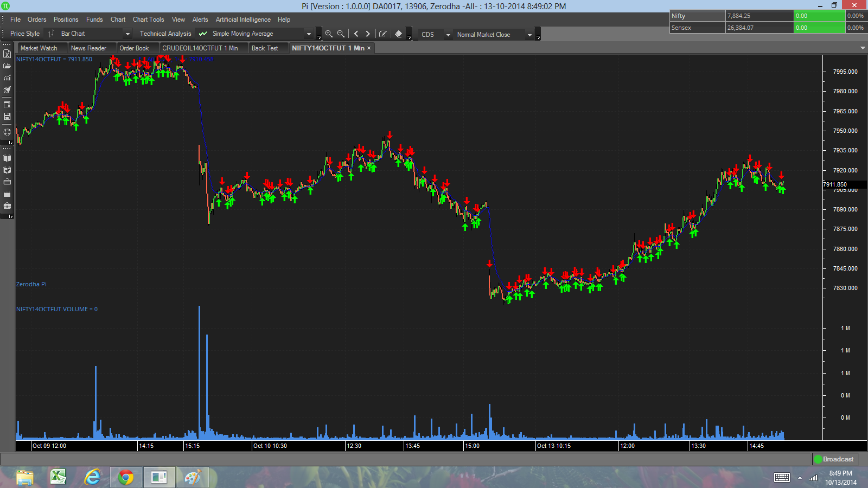Move chart left with the back arrow
Viewport: 868px width, 488px height.
click(356, 34)
